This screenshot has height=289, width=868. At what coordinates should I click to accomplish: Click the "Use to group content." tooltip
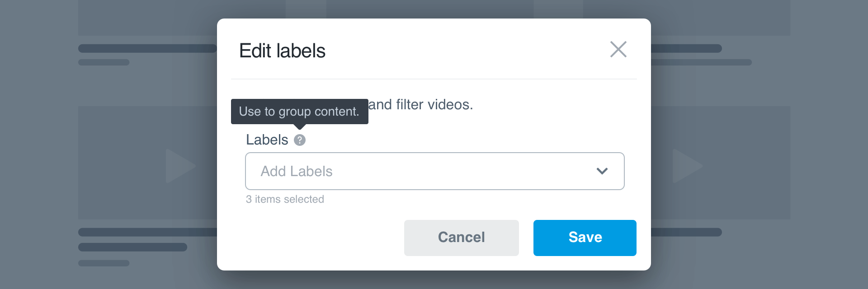point(299,112)
